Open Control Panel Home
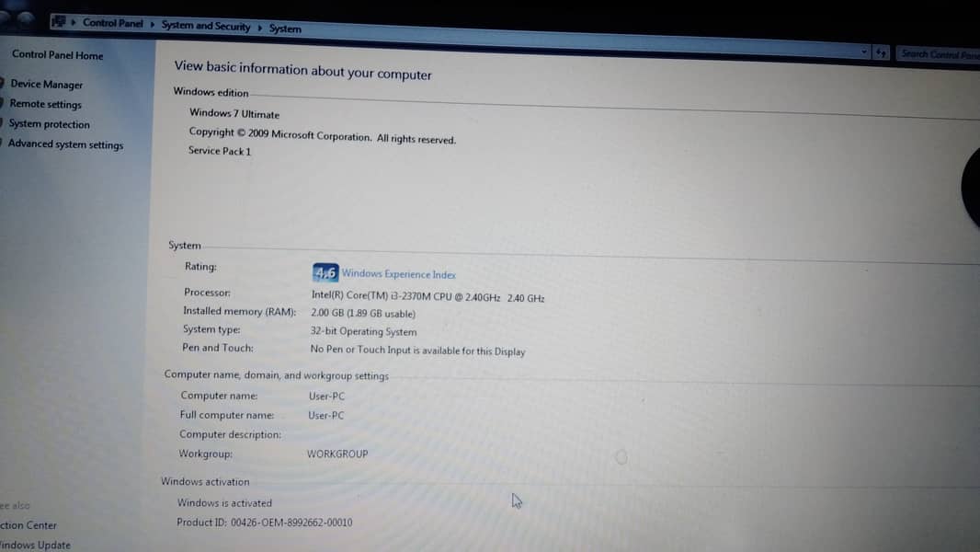Image resolution: width=980 pixels, height=552 pixels. [x=57, y=55]
